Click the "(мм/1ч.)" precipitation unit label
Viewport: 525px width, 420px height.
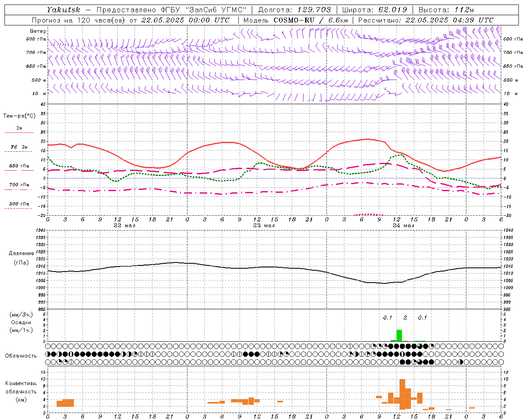pos(21,330)
